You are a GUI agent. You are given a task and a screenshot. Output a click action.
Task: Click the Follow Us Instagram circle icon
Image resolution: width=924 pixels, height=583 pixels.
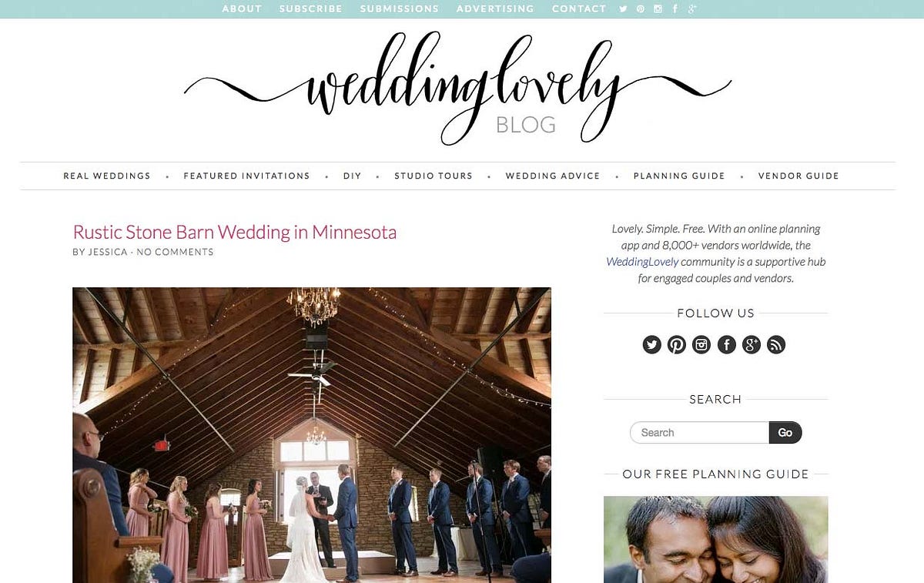(x=701, y=345)
